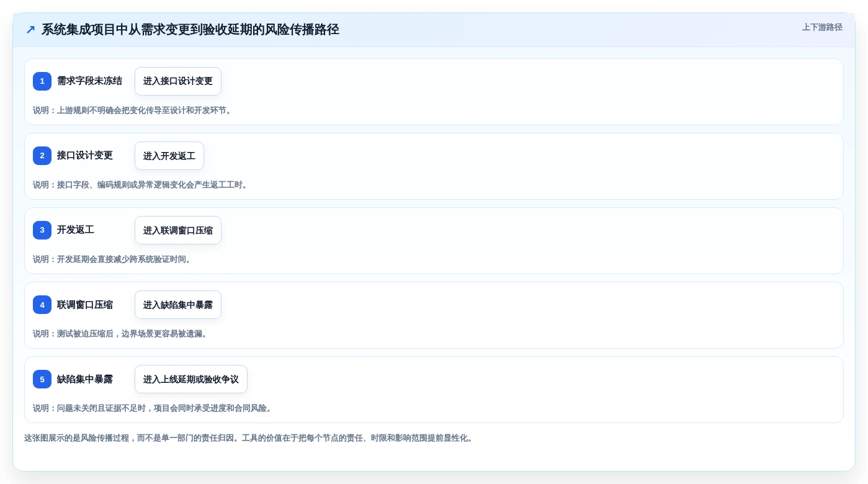Image resolution: width=868 pixels, height=484 pixels.
Task: Click the title 系统集成项目中从需求变更到验收延期的风险传播路径
Action: point(190,30)
